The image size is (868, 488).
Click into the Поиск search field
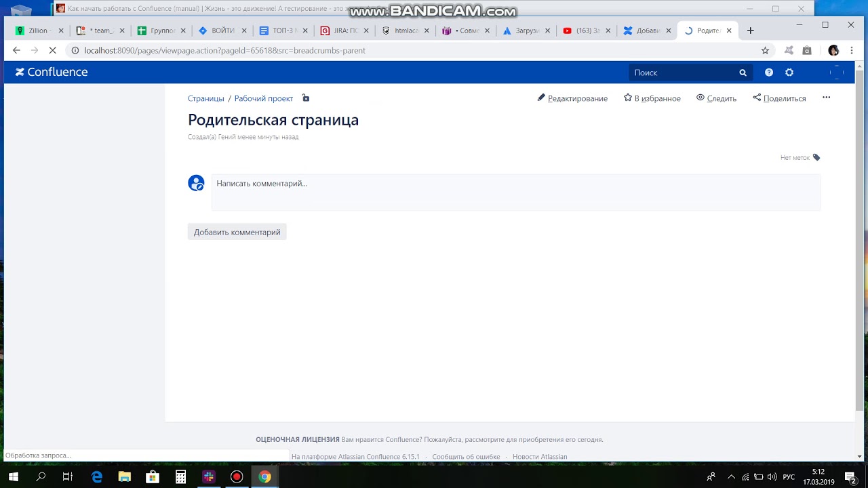pyautogui.click(x=690, y=73)
